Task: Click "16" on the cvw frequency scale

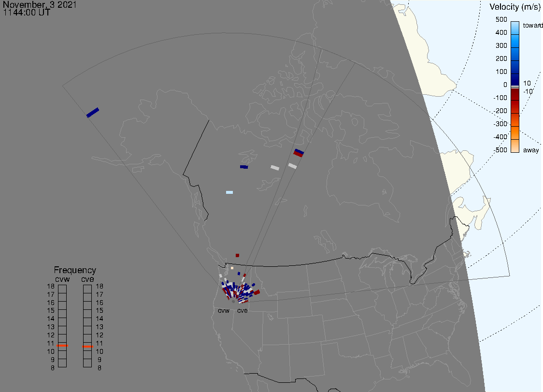Action: pyautogui.click(x=51, y=303)
